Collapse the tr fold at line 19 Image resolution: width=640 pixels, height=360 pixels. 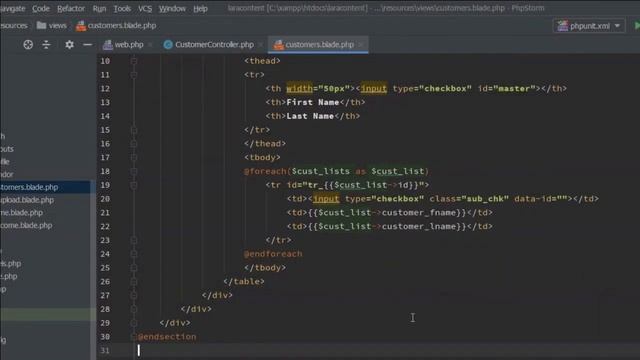pyautogui.click(x=133, y=185)
